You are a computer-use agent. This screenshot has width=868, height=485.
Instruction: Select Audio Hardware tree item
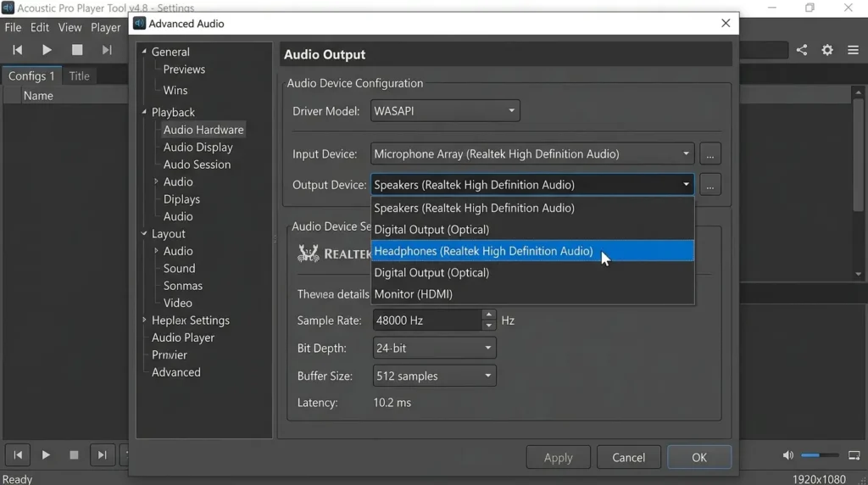pos(203,130)
